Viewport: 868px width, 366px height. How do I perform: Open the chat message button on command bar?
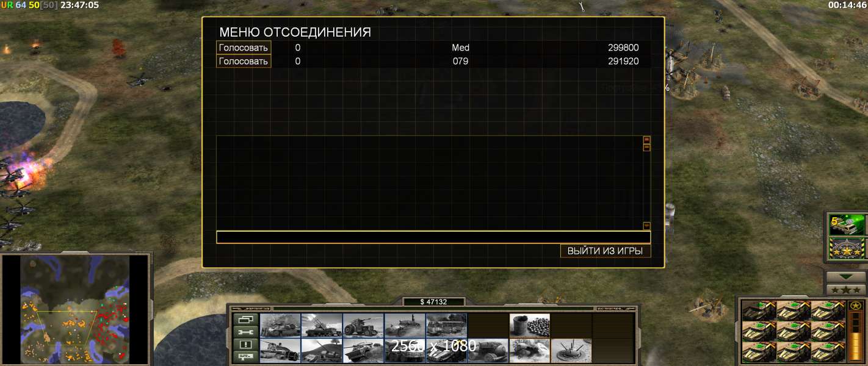coord(245,357)
